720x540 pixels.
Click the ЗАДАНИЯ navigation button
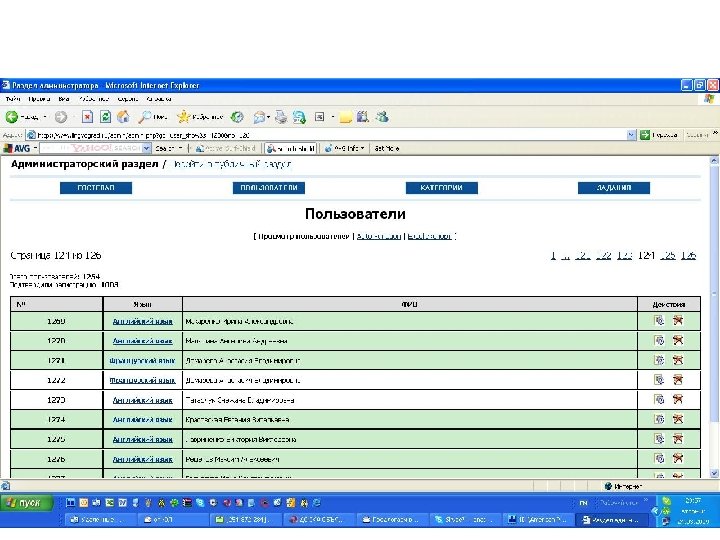pyautogui.click(x=614, y=188)
